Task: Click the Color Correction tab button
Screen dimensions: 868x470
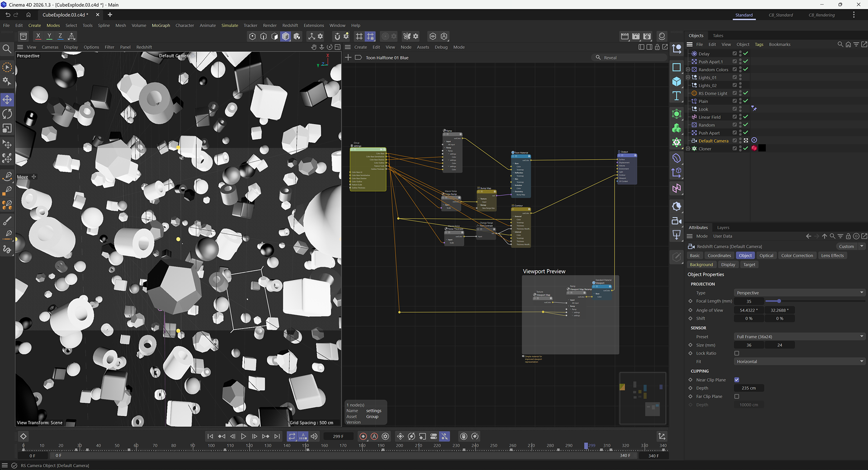Action: pyautogui.click(x=797, y=255)
